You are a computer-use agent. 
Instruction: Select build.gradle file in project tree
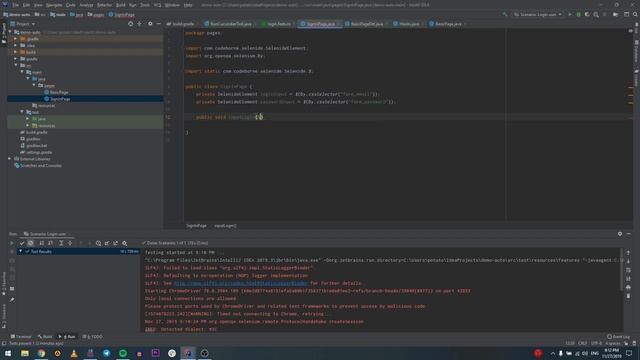tap(34, 132)
